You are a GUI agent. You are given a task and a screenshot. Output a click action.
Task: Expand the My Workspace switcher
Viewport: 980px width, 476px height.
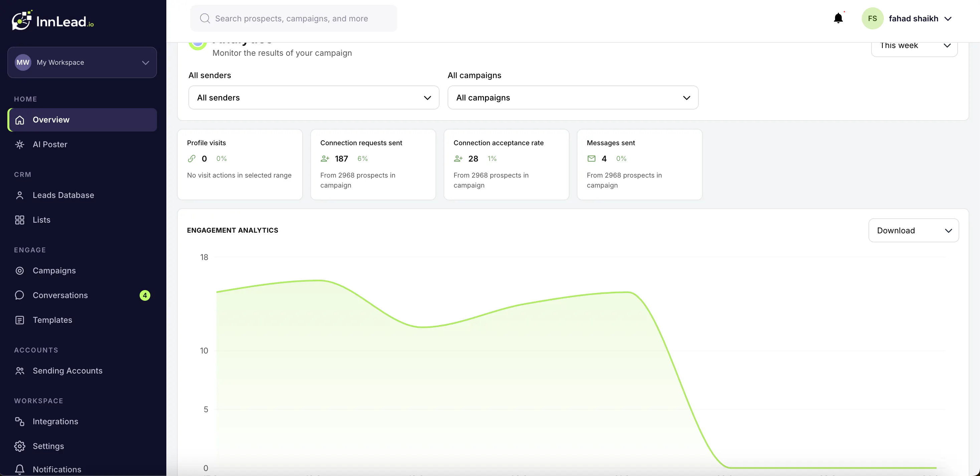(82, 62)
